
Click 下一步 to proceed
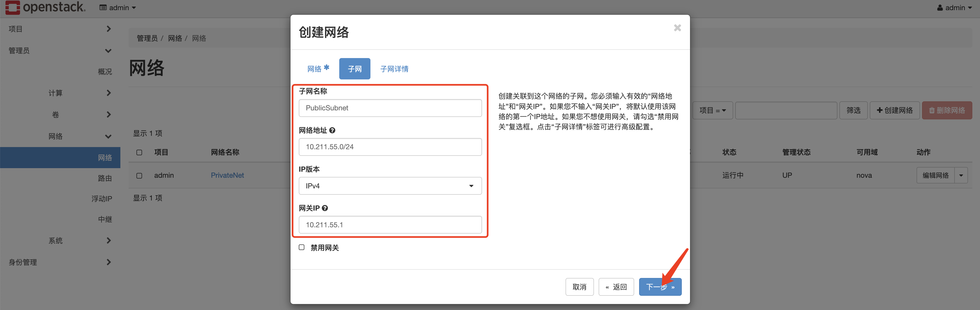(660, 287)
